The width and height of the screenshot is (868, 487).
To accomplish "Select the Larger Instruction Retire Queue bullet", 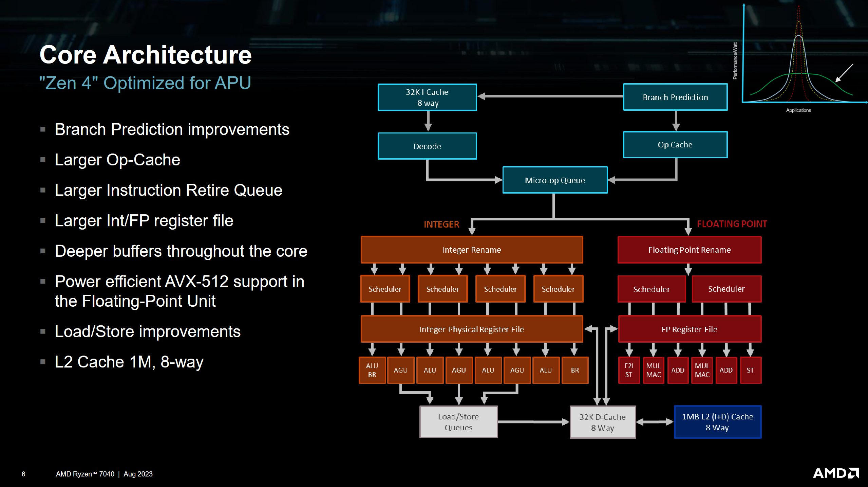I will click(x=169, y=190).
